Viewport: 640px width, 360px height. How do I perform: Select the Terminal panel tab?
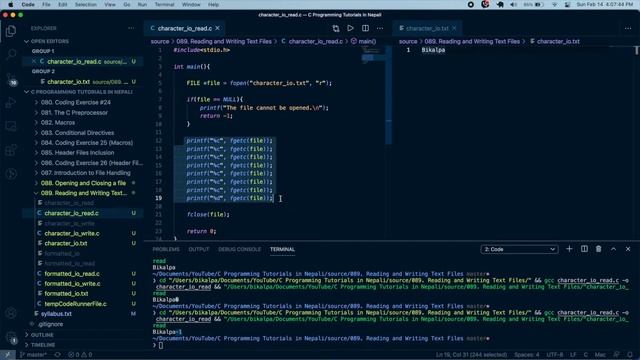(282, 249)
